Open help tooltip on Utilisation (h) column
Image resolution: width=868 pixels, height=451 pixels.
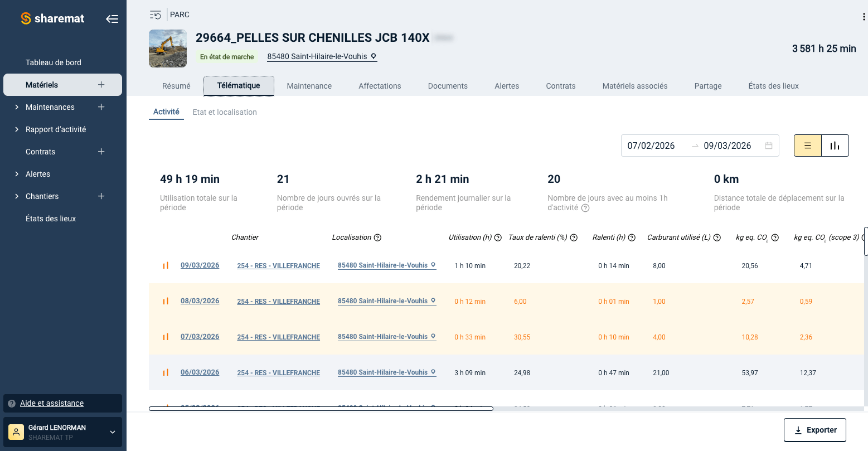497,237
